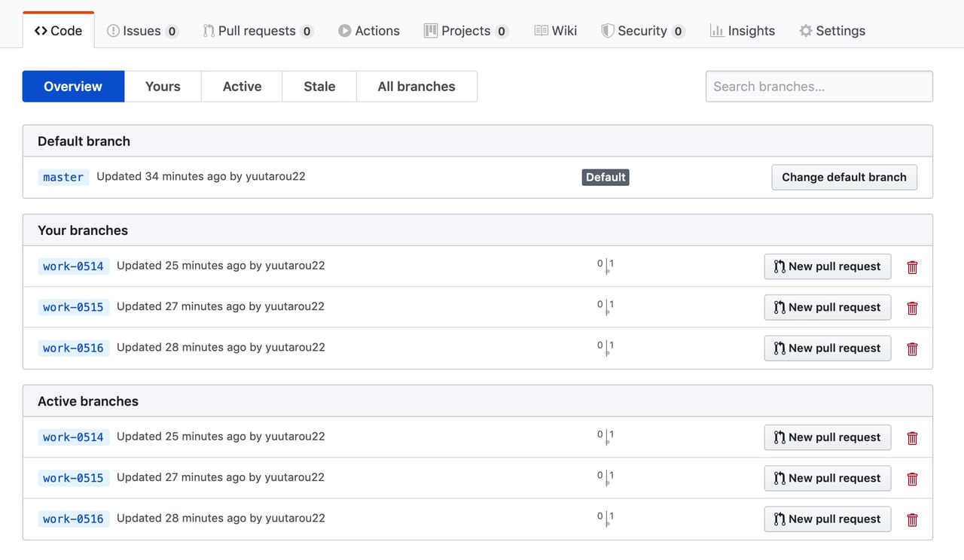Delete work-0516 branch under Your branches
This screenshot has height=560, width=964.
coord(912,348)
